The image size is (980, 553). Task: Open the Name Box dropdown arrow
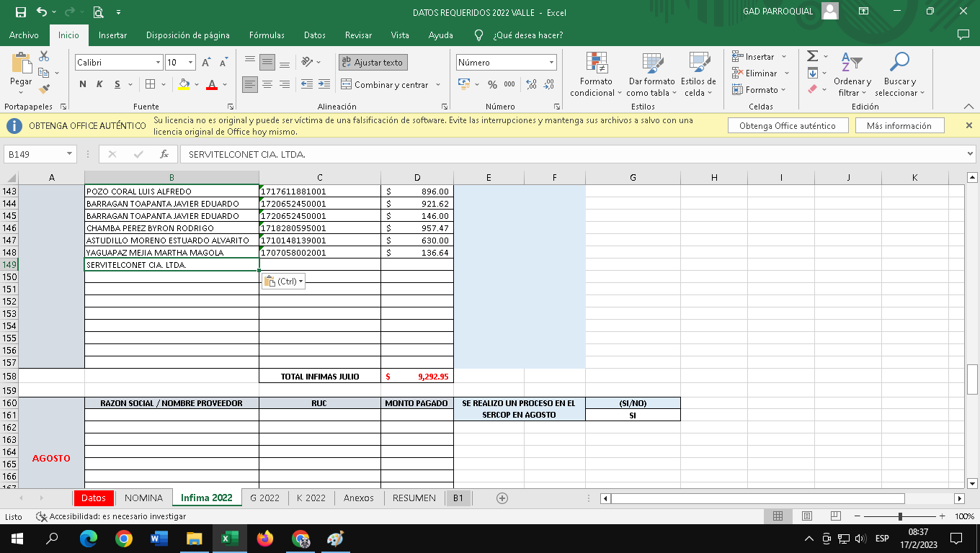click(70, 154)
